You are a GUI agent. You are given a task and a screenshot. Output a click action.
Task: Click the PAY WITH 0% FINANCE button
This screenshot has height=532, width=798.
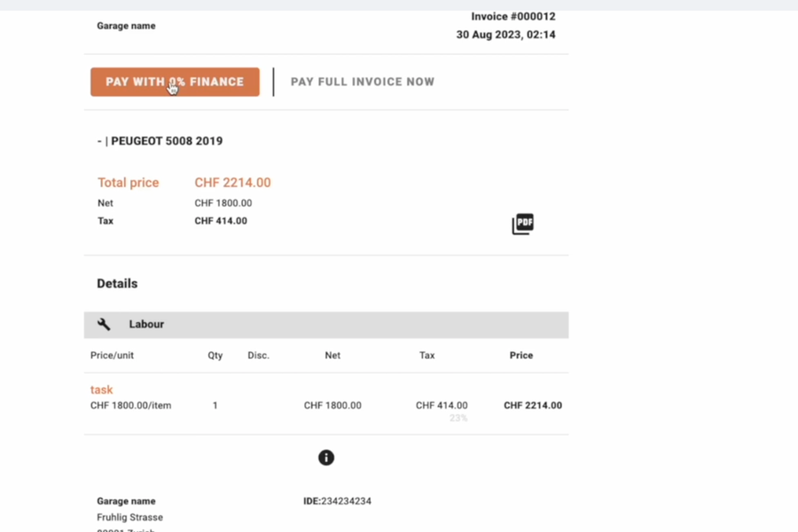click(x=174, y=81)
